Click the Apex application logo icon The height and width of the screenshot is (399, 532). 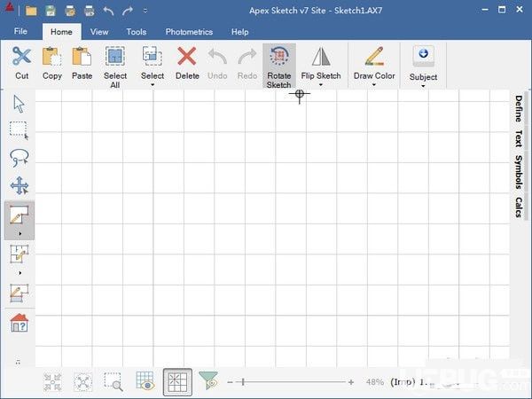point(10,7)
